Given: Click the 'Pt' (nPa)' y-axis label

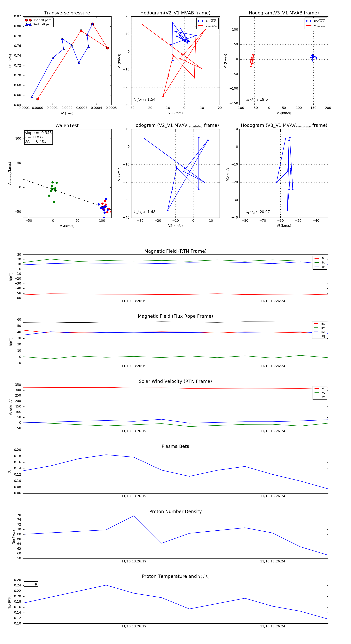Looking at the screenshot, I should pos(10,61).
